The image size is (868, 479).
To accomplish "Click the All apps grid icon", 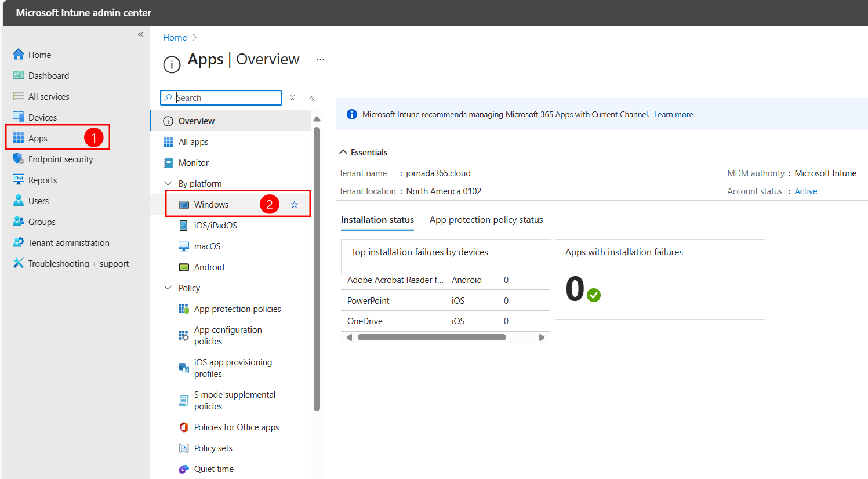I will 168,142.
